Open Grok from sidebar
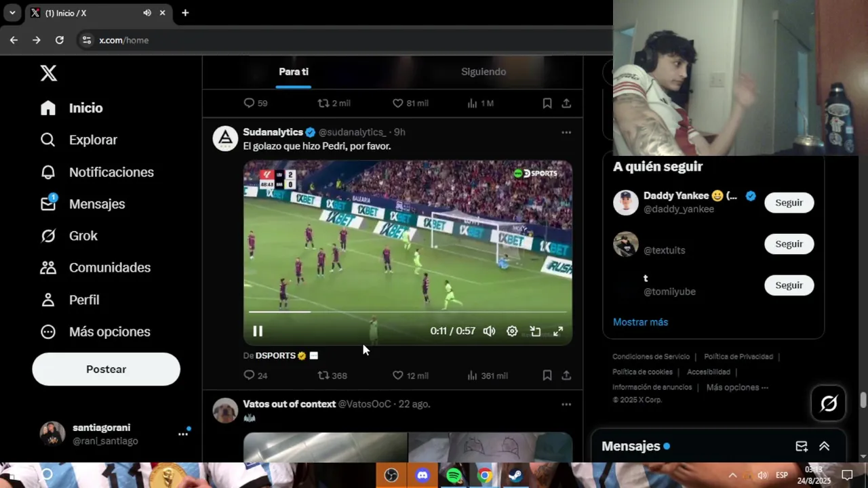This screenshot has height=488, width=868. pyautogui.click(x=68, y=236)
